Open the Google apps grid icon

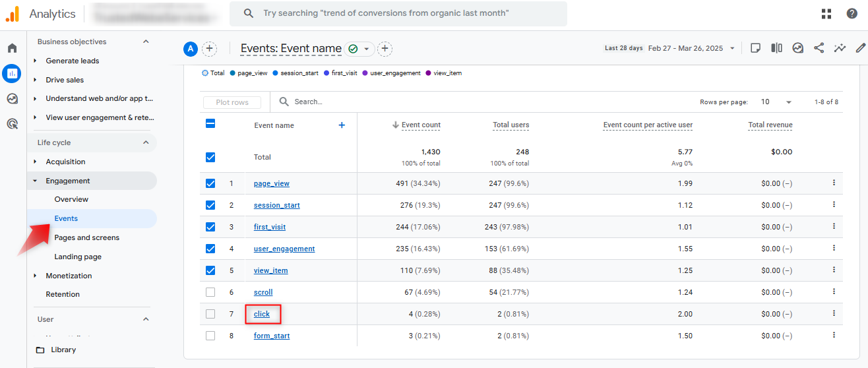click(x=826, y=14)
